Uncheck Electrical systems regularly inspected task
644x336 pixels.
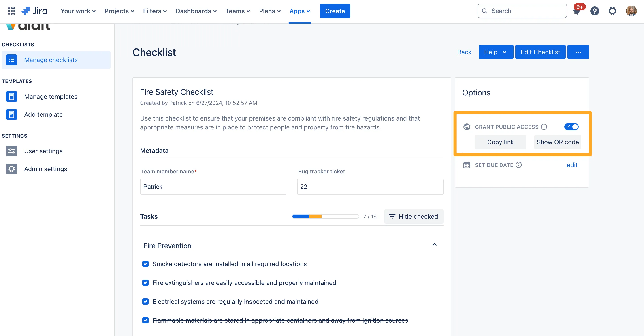pyautogui.click(x=145, y=302)
